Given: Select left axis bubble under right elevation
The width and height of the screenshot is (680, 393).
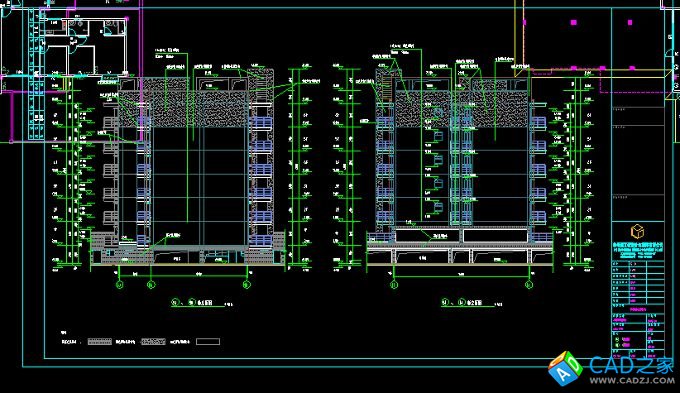Looking at the screenshot, I should 394,285.
